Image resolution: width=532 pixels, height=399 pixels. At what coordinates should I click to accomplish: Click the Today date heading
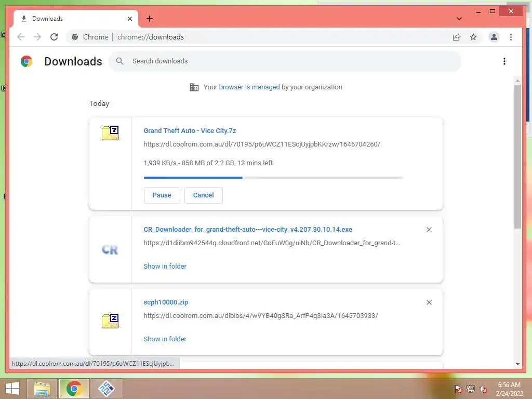pos(99,103)
